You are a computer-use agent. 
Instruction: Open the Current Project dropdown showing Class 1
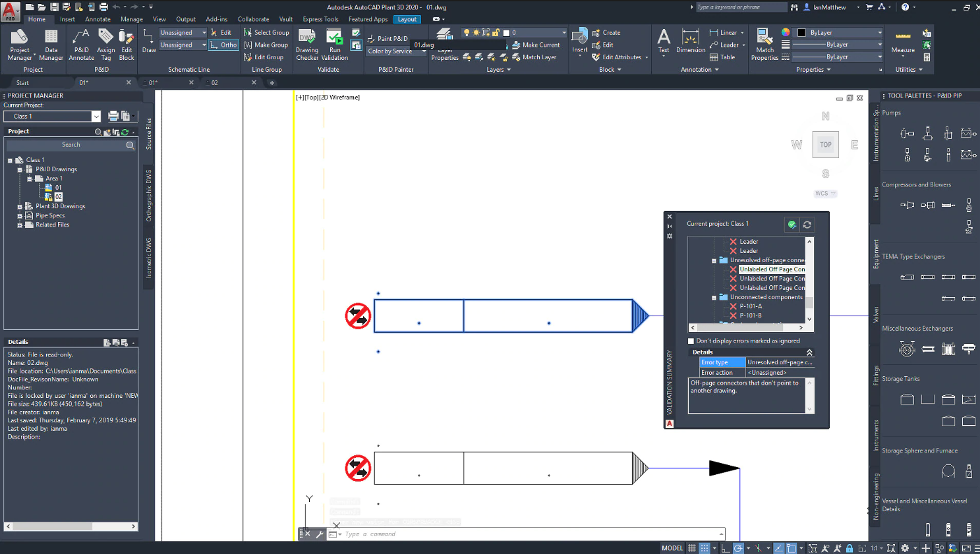94,116
